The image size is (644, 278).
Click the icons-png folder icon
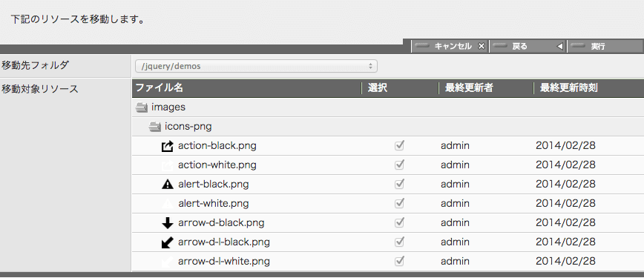[155, 127]
